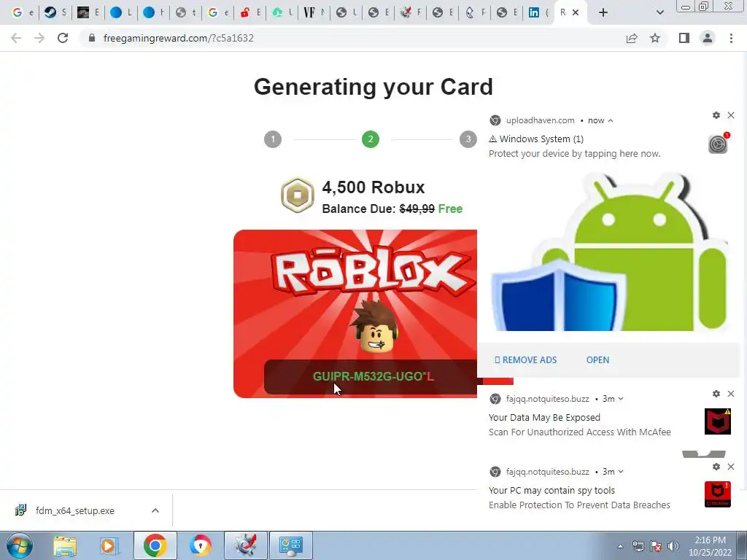Screen dimensions: 747x560
Task: Click step 1 circle indicator
Action: click(x=273, y=139)
